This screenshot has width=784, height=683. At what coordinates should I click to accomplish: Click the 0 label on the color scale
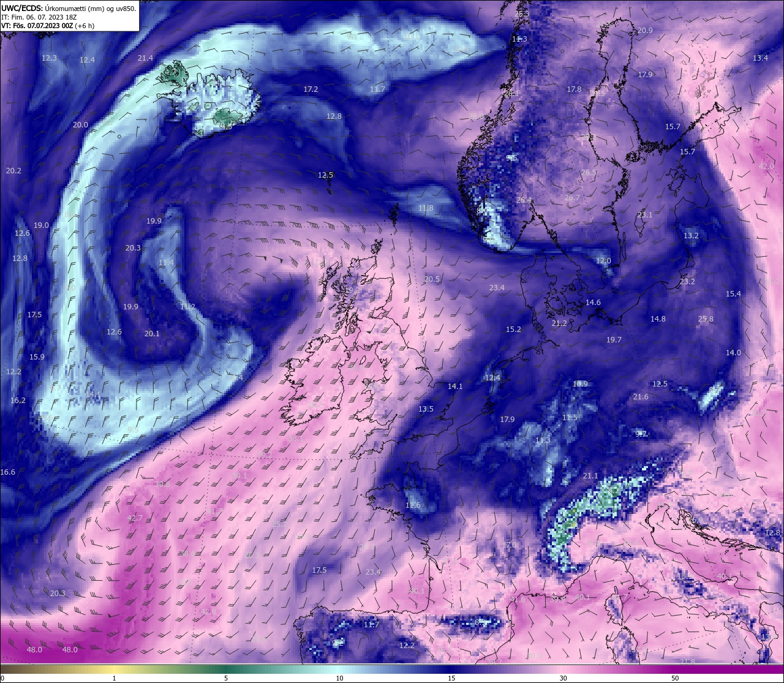[2, 678]
